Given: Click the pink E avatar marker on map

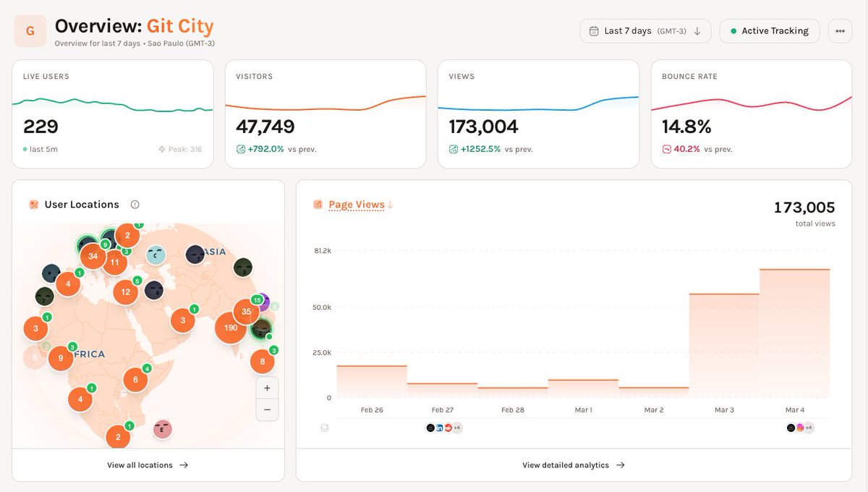Looking at the screenshot, I should coord(163,429).
